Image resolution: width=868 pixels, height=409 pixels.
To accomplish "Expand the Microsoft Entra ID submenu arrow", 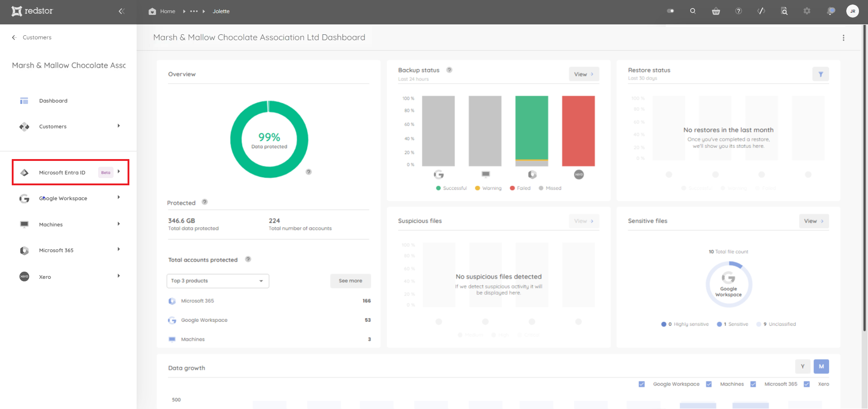I will pos(119,171).
